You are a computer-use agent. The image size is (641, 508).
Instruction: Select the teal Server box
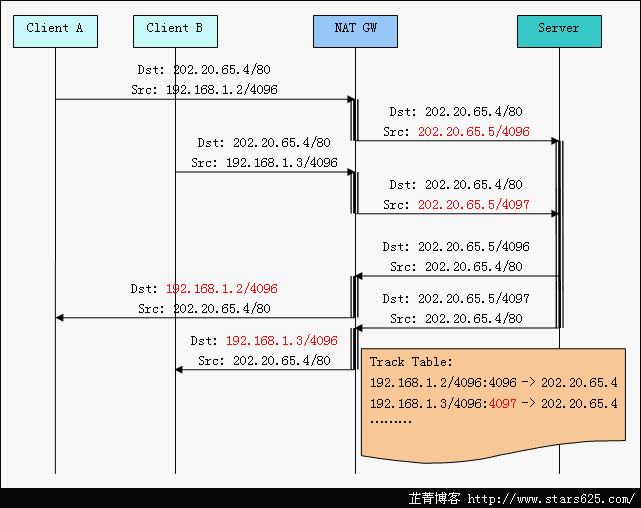point(559,29)
